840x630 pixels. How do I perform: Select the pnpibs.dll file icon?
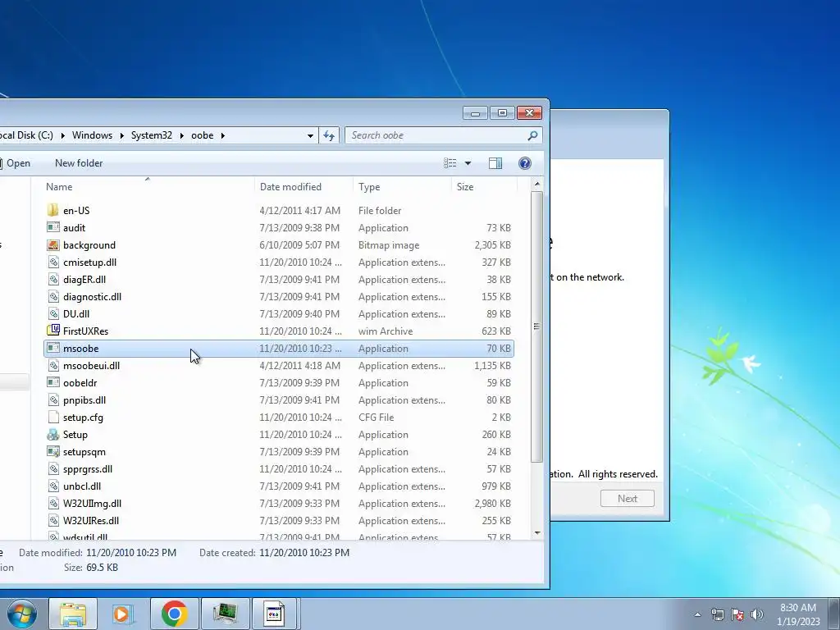tap(53, 399)
